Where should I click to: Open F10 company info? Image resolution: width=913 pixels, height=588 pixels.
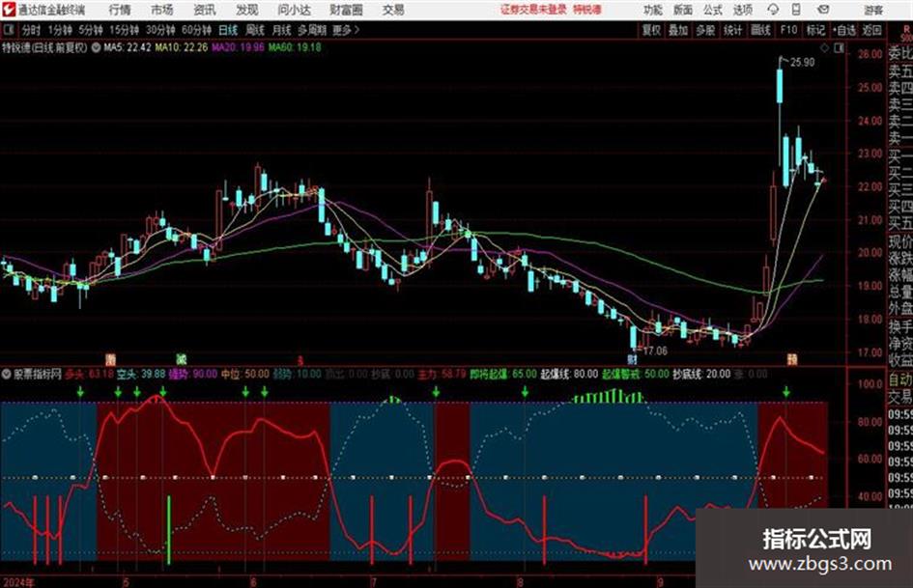point(789,30)
